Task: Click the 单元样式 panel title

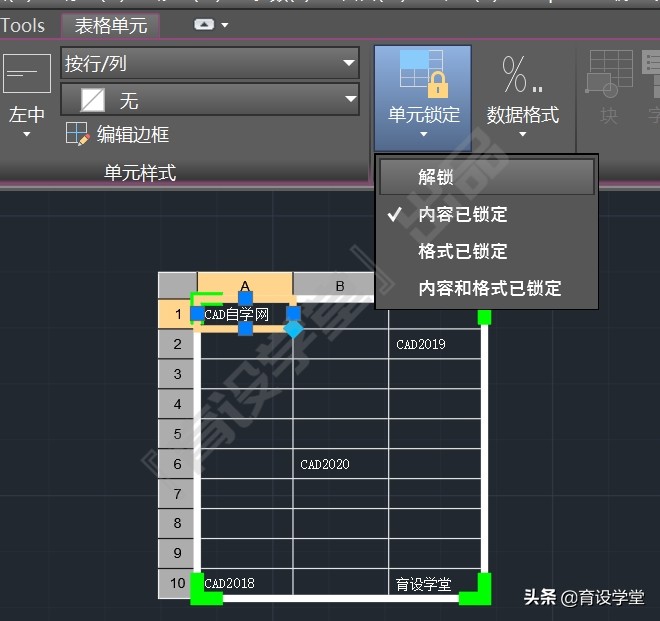Action: coord(140,173)
